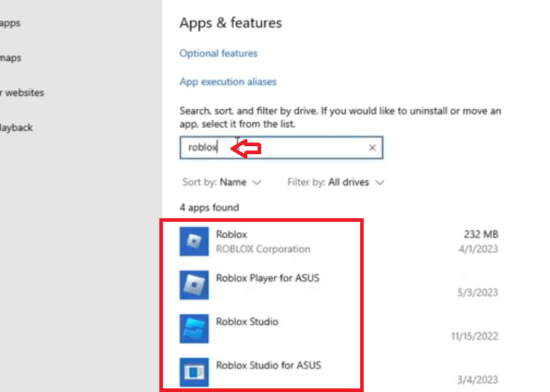The image size is (550, 392).
Task: Click the 232 MB size value
Action: [x=481, y=234]
